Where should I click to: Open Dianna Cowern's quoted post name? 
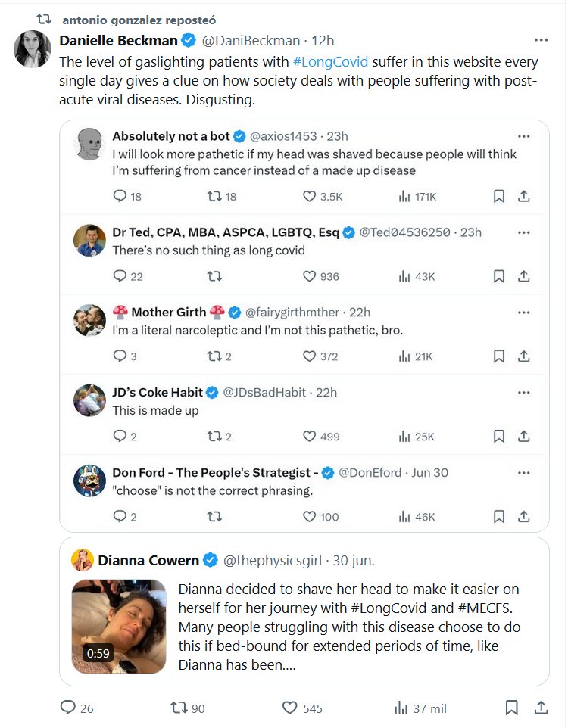tap(148, 561)
